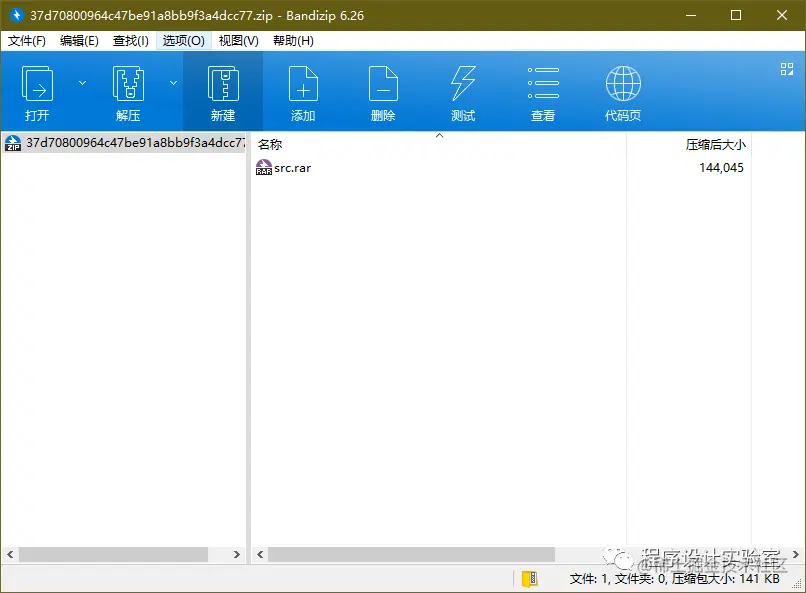Open the 编辑(E) menu
This screenshot has width=806, height=593.
[x=79, y=41]
